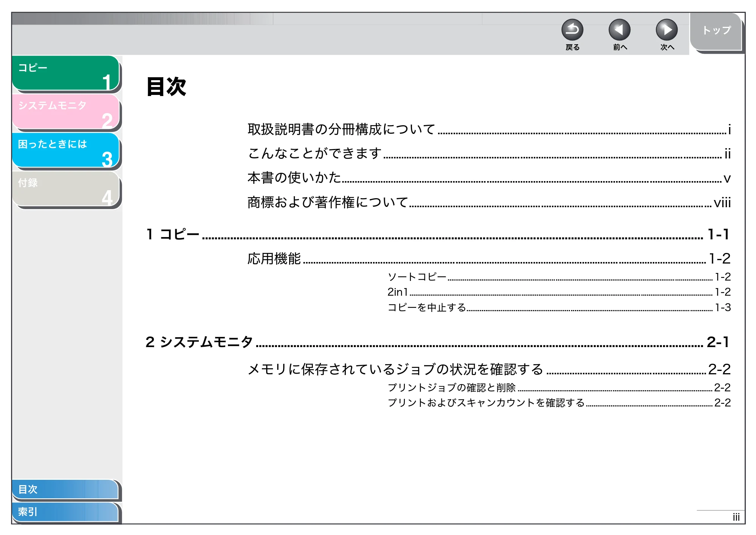Image resolution: width=756 pixels, height=535 pixels.
Task: Open 本書の使いかた entry
Action: 489,178
